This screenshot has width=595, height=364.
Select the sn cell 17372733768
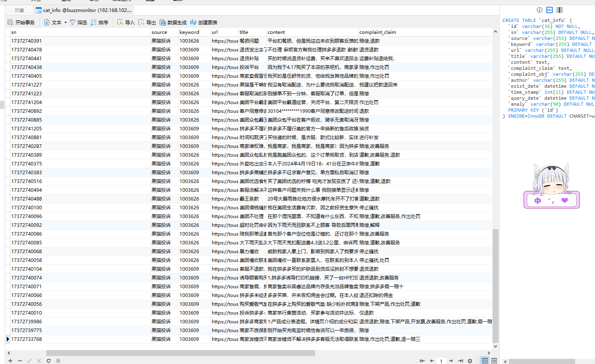click(80, 339)
